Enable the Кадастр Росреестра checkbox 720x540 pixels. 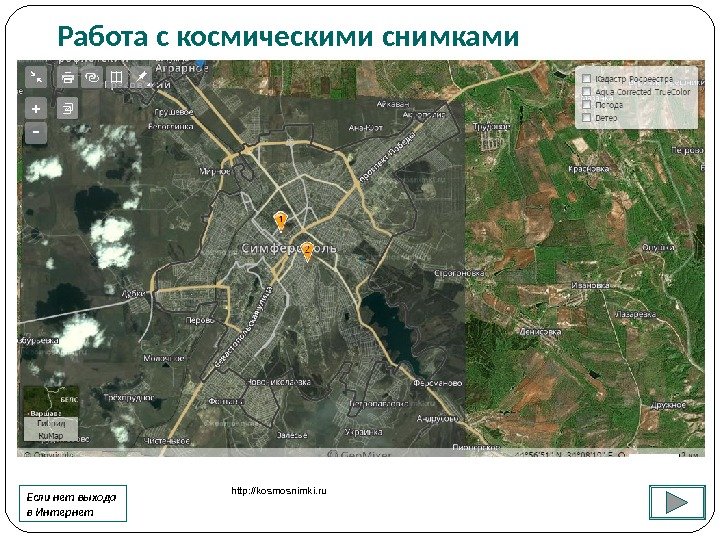coord(586,79)
